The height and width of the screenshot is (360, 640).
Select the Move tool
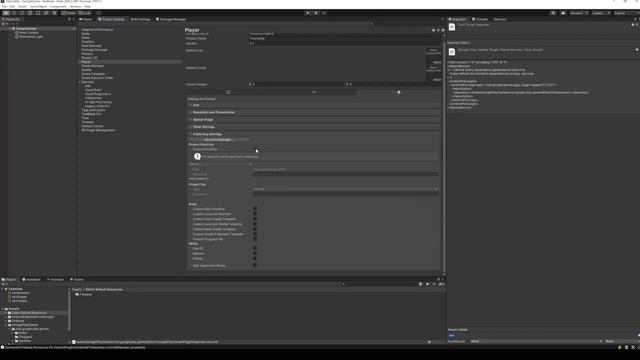click(14, 13)
